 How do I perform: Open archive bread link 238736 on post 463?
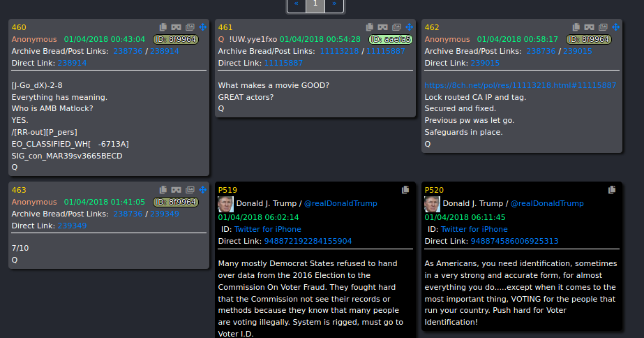click(128, 214)
